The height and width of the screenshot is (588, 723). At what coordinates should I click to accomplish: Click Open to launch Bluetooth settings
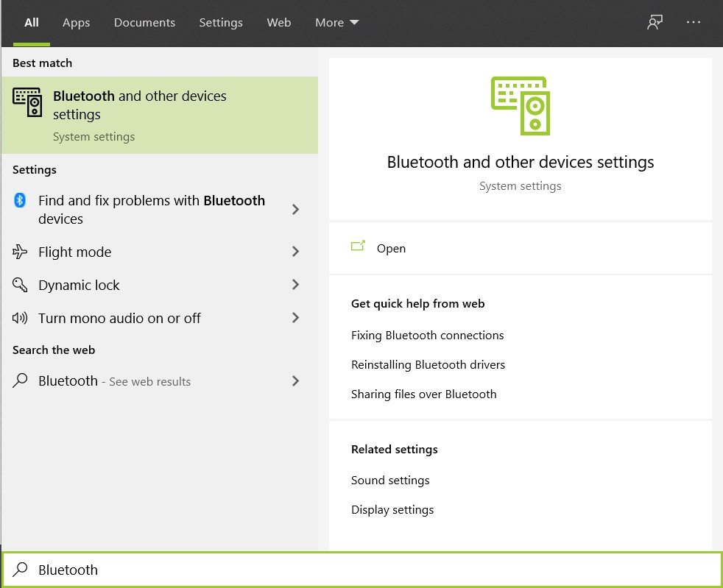click(x=391, y=248)
